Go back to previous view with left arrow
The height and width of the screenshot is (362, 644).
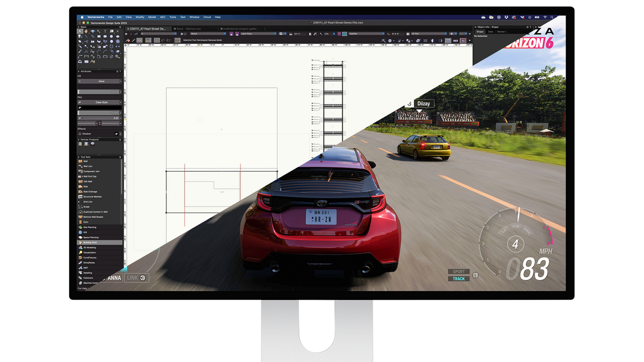[126, 34]
